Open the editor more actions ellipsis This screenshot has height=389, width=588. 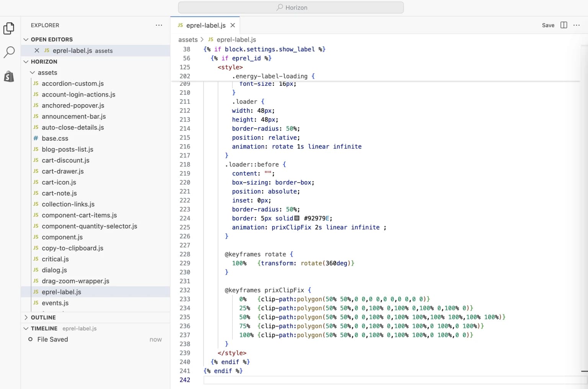point(577,25)
